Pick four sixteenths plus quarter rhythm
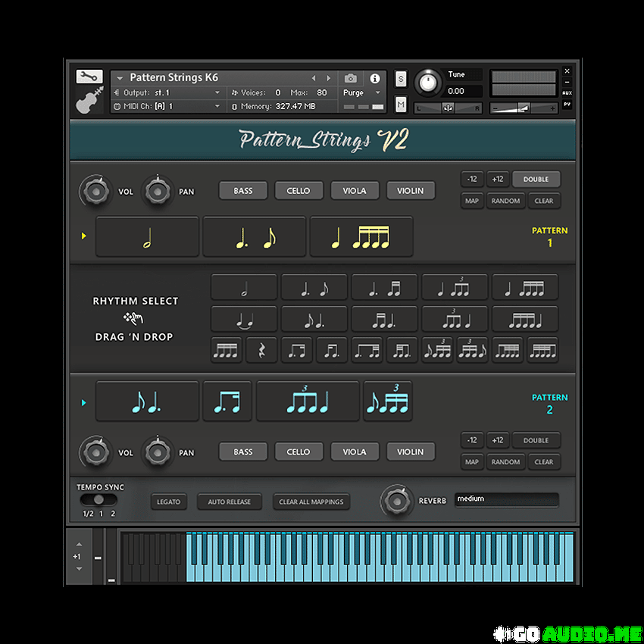644x644 pixels. tap(525, 319)
